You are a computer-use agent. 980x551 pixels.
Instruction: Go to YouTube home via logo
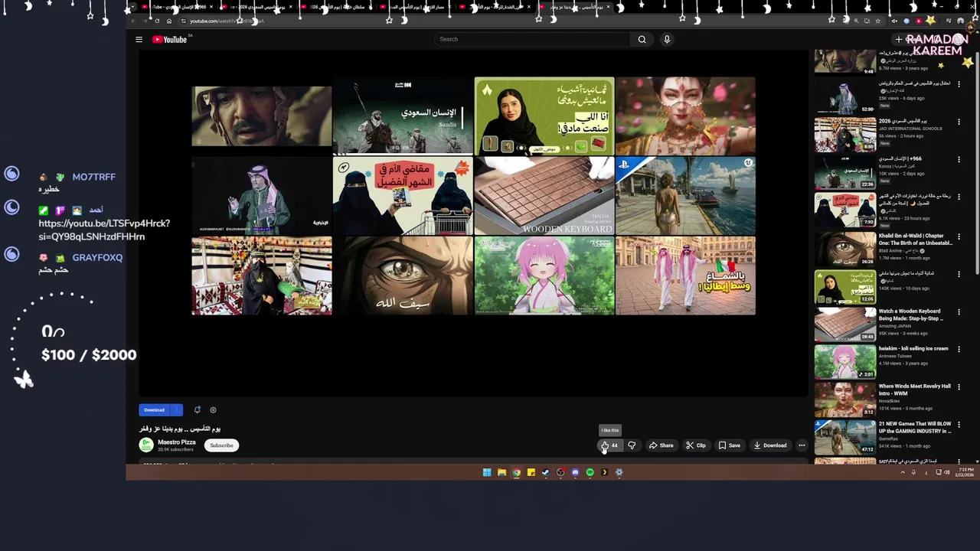pyautogui.click(x=170, y=40)
